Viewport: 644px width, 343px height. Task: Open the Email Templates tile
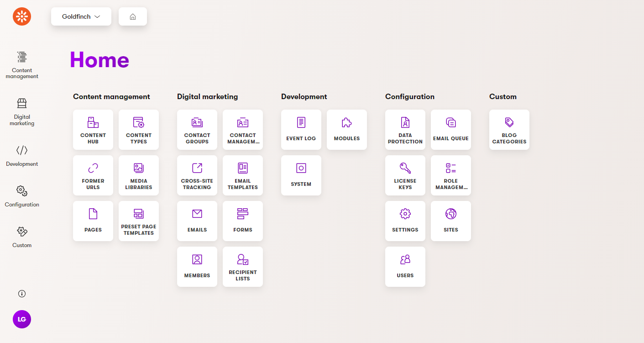click(x=243, y=175)
